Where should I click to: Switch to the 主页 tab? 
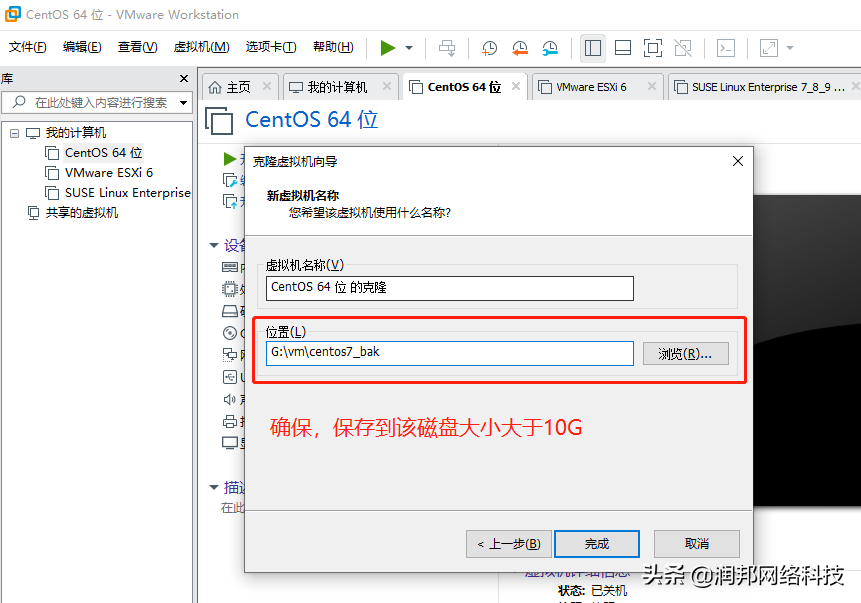[238, 87]
